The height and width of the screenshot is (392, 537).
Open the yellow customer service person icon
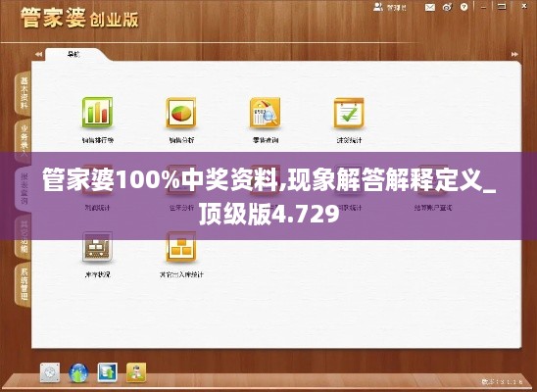point(136,372)
